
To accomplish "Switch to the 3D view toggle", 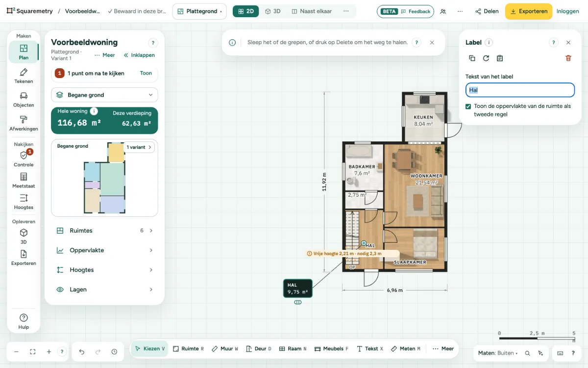I will [272, 11].
